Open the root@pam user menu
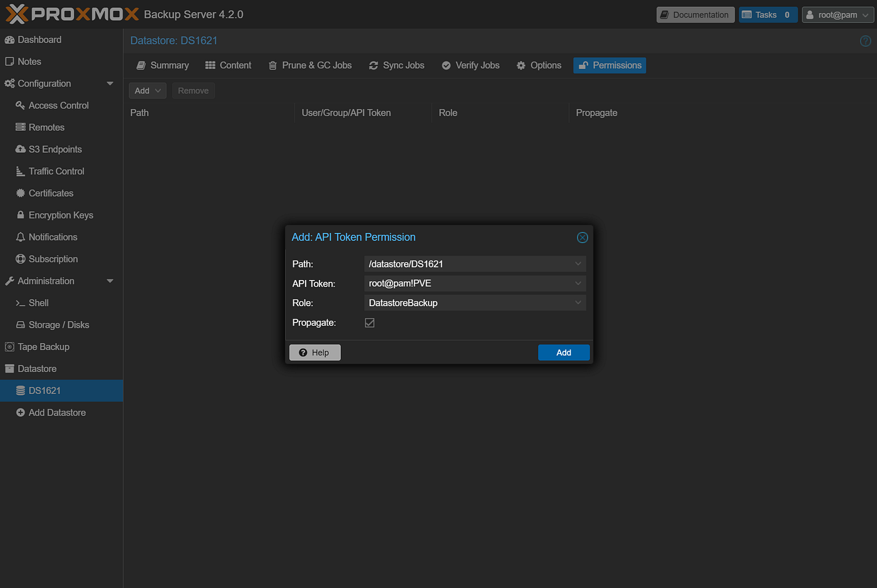 click(x=837, y=14)
